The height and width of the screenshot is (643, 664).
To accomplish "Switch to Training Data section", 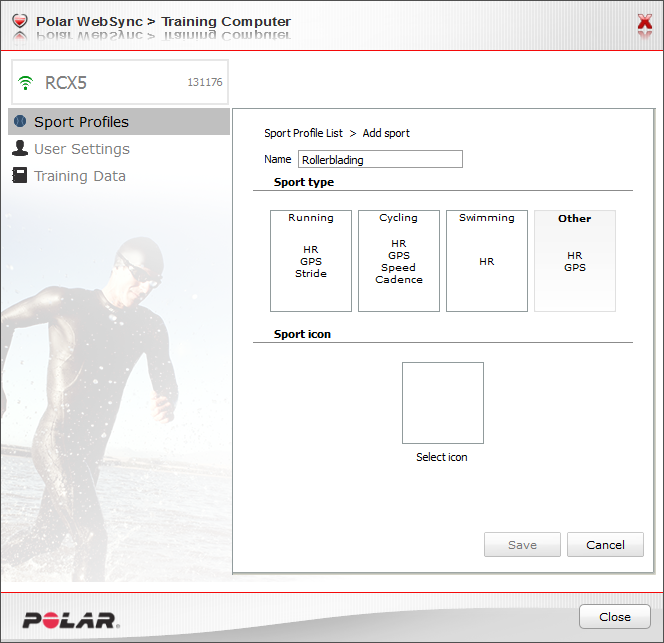I will pyautogui.click(x=80, y=176).
